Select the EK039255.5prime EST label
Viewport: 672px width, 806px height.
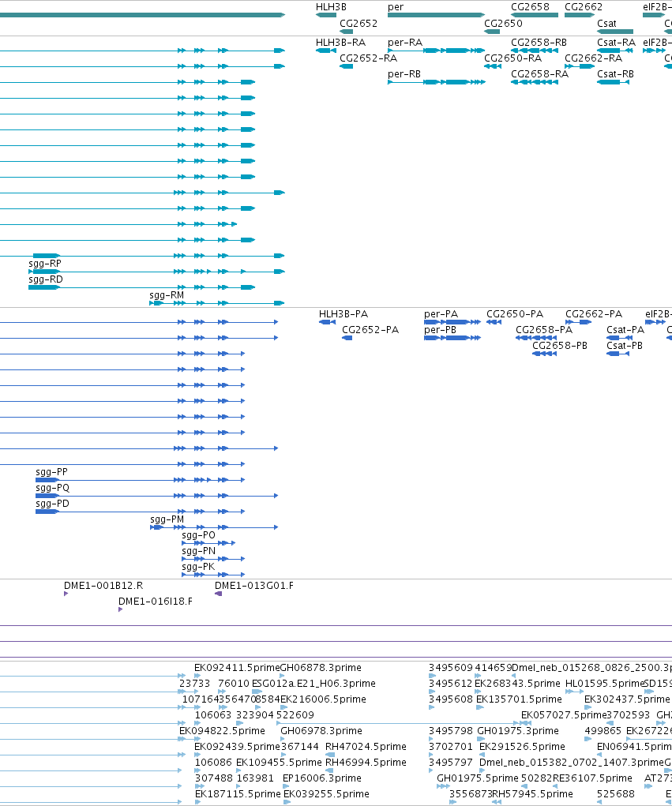(326, 794)
